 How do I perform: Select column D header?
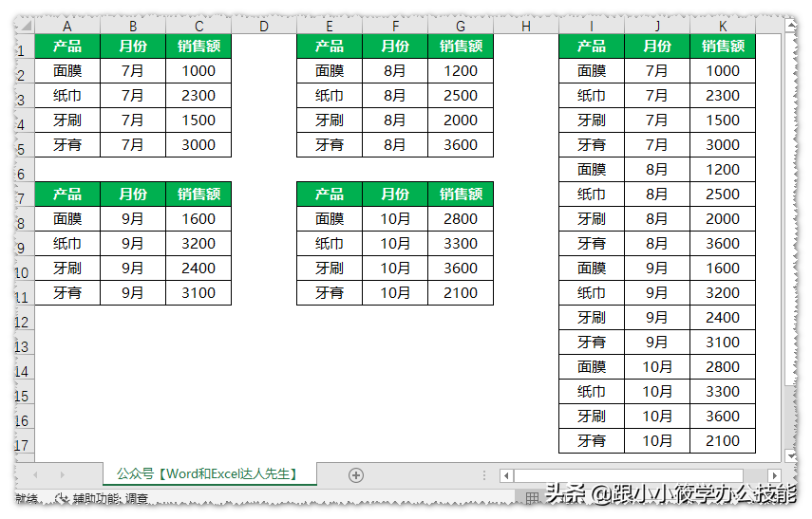[x=264, y=27]
